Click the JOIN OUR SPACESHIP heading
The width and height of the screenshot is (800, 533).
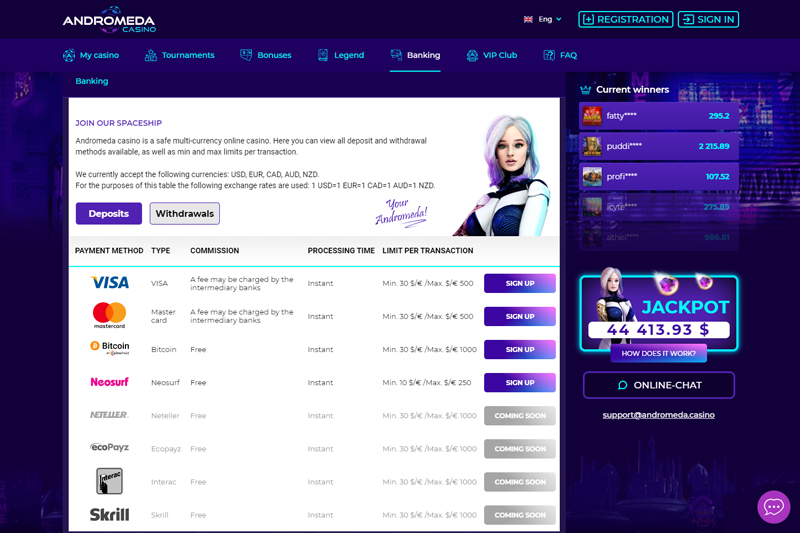point(118,123)
